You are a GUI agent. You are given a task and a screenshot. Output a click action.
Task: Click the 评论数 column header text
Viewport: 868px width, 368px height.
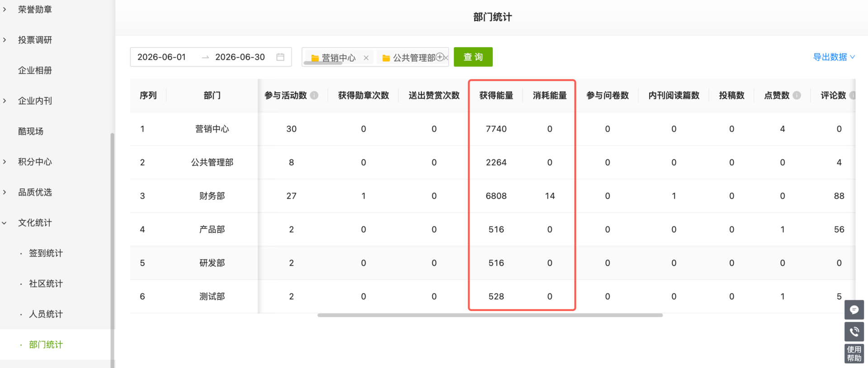[833, 96]
